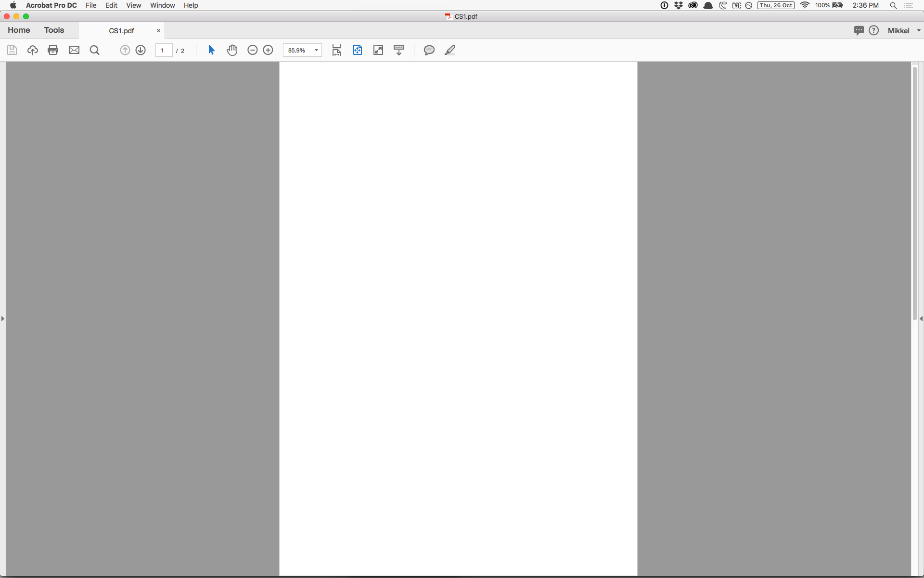The width and height of the screenshot is (924, 578).
Task: Open Mikkel account dropdown
Action: pos(918,30)
